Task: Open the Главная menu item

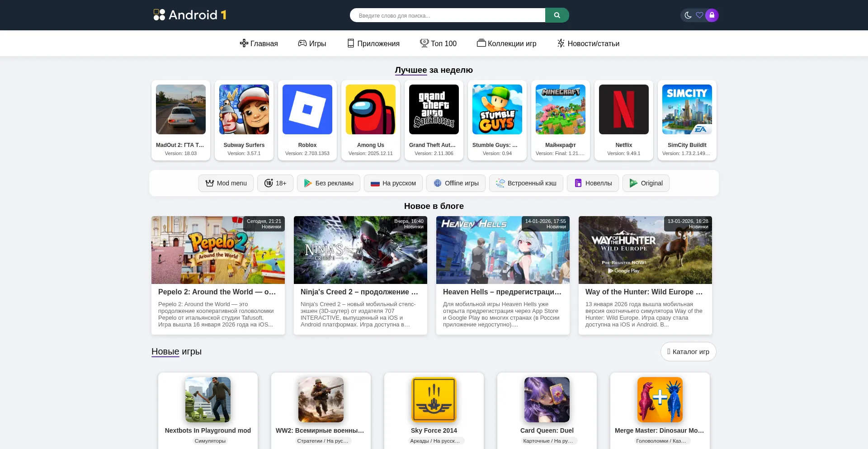Action: pyautogui.click(x=259, y=43)
